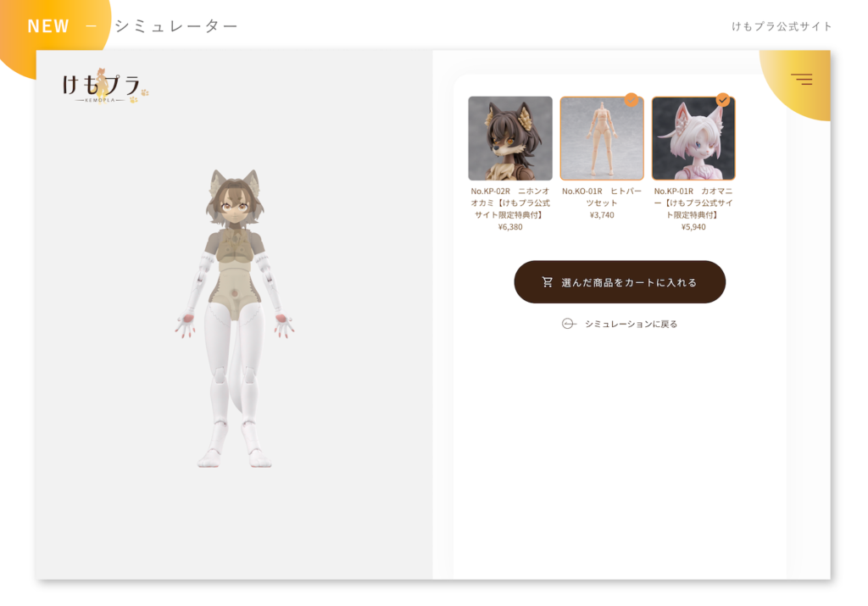This screenshot has width=868, height=606.
Task: Open the hamburger menu icon
Action: point(801,80)
